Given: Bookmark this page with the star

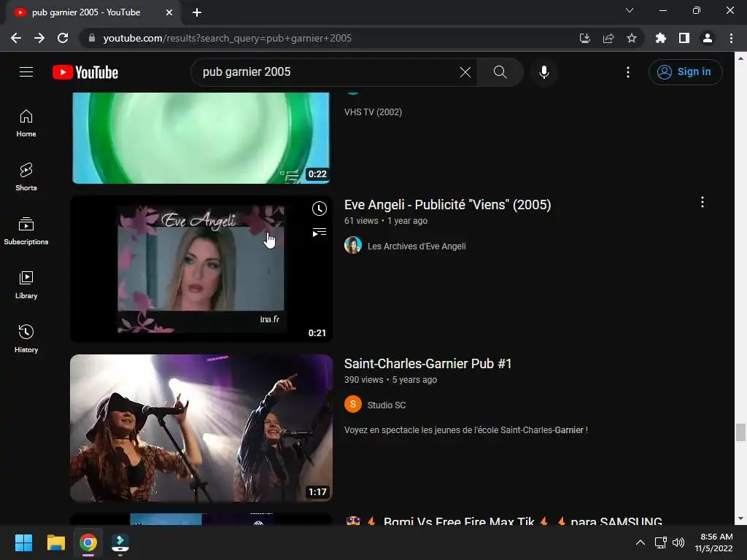Looking at the screenshot, I should point(631,38).
